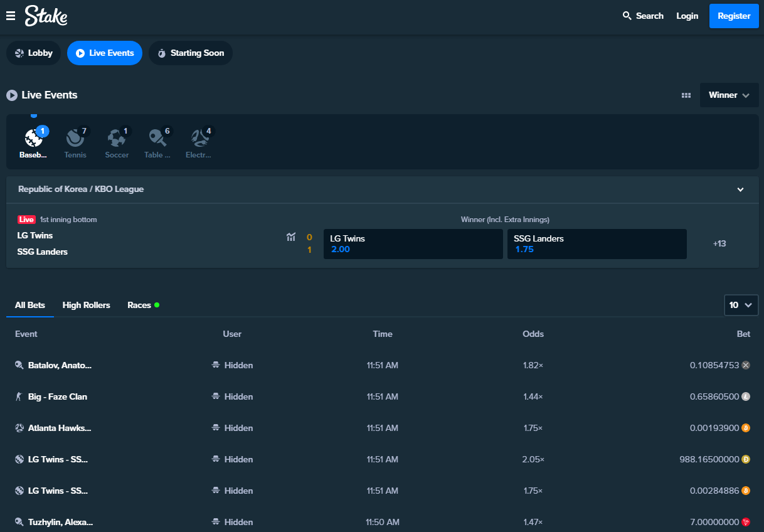Screen dimensions: 764x532
Task: Open the hamburger menu icon
Action: (11, 16)
